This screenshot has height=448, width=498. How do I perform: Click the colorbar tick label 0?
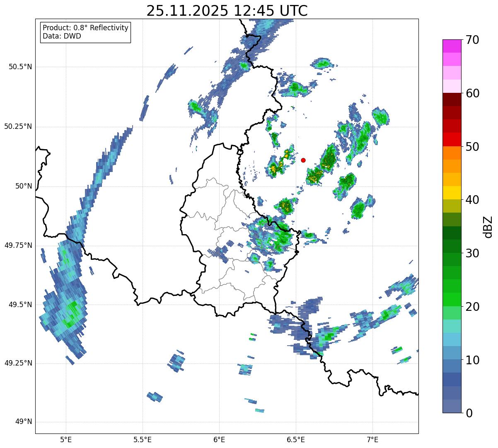coord(469,413)
